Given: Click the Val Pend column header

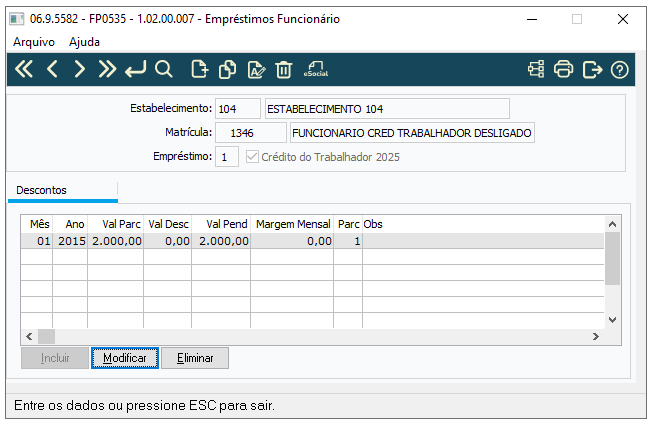Looking at the screenshot, I should (x=221, y=224).
